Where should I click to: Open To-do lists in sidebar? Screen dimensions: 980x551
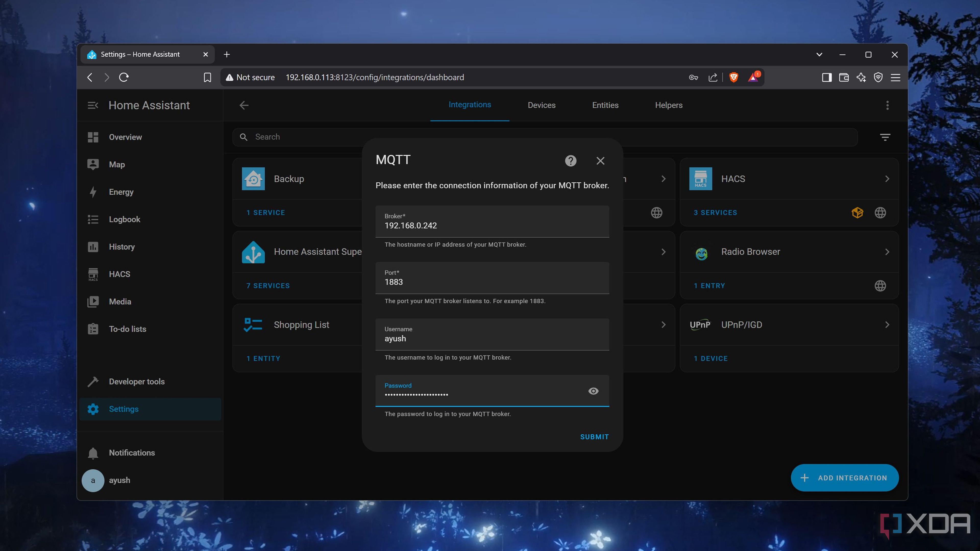coord(150,329)
